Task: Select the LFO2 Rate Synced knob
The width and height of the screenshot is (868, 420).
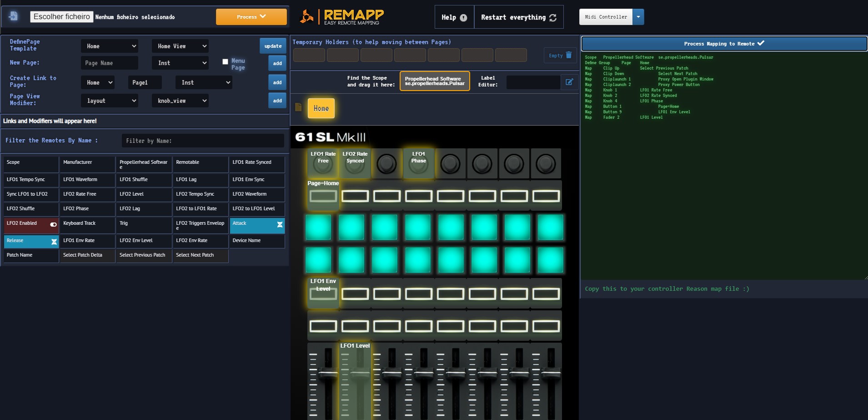Action: tap(355, 163)
